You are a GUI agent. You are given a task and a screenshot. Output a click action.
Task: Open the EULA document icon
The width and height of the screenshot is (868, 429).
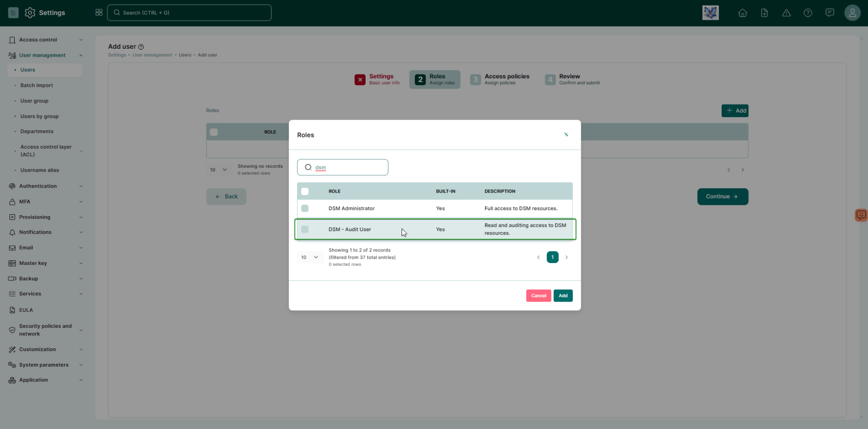(12, 310)
